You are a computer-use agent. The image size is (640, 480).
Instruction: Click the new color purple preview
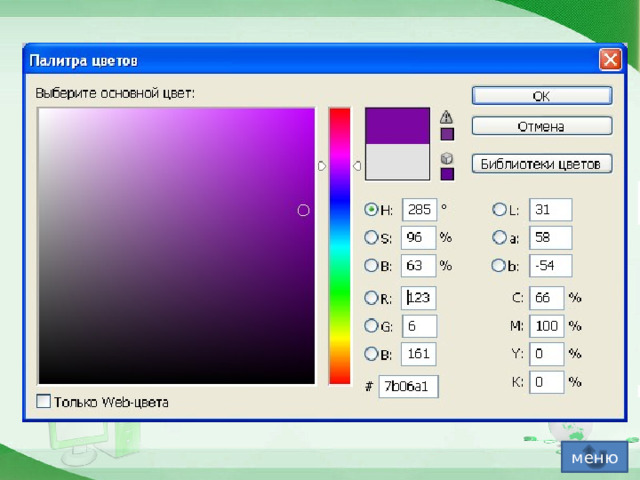(397, 126)
